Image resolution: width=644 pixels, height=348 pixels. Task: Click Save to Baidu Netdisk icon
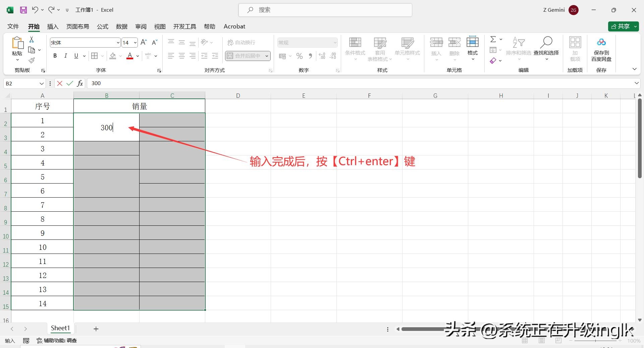[x=601, y=49]
